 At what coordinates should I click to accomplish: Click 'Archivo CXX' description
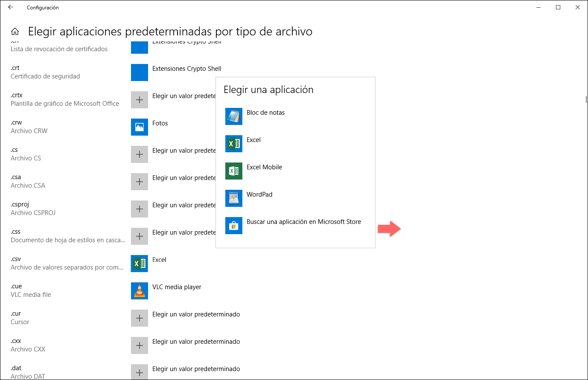[x=28, y=349]
